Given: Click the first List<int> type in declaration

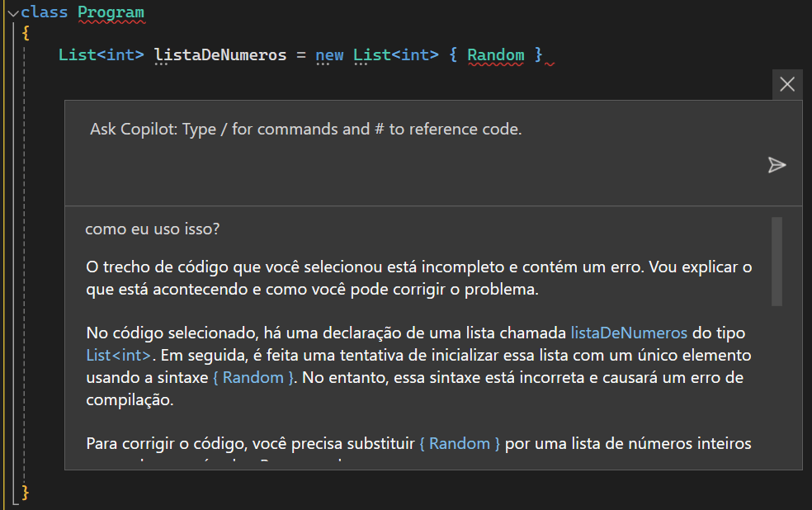Looking at the screenshot, I should [x=101, y=55].
